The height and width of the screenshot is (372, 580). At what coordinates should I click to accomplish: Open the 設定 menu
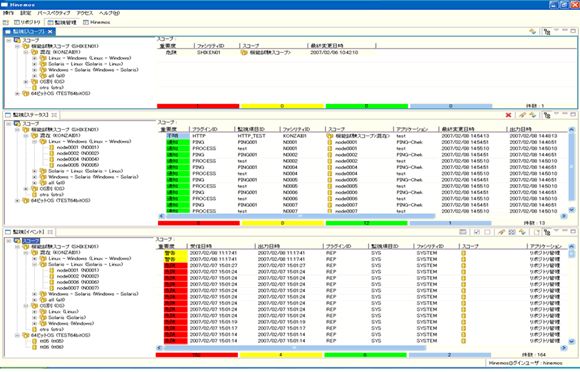(26, 13)
